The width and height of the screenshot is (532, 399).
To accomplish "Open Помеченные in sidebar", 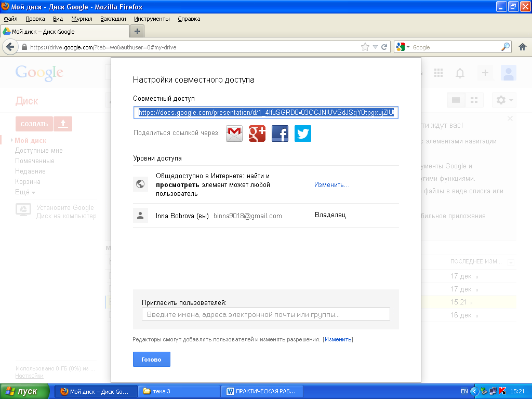I will [35, 161].
